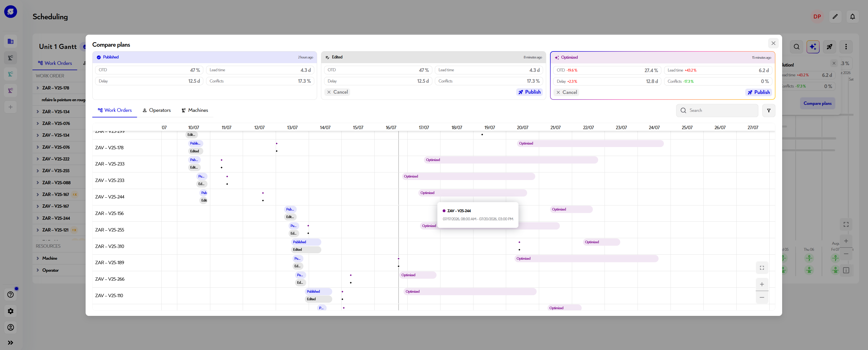Viewport: 868px width, 350px height.
Task: Zoom in the dialog Gantt chart
Action: (762, 284)
